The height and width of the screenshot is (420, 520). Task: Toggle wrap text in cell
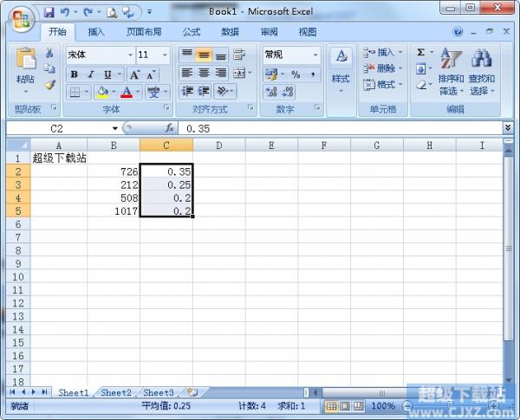(239, 55)
